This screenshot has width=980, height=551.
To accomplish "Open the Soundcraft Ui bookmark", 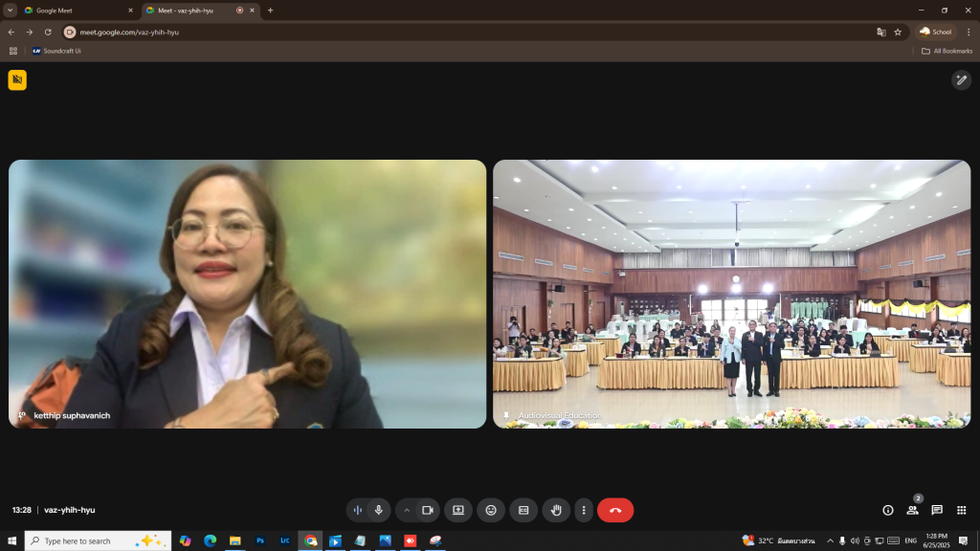I will (x=56, y=51).
